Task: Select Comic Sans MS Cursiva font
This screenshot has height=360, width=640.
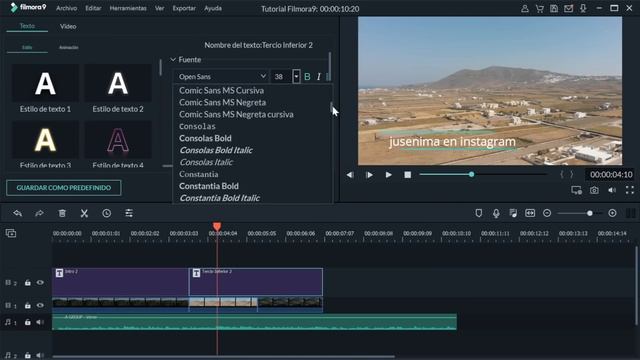Action: tap(221, 90)
